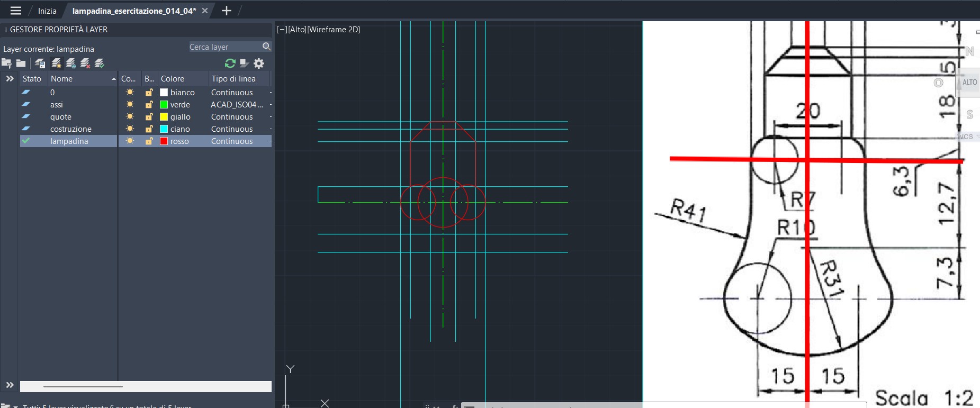This screenshot has height=408, width=980.
Task: Set selected layer as current
Action: (100, 64)
